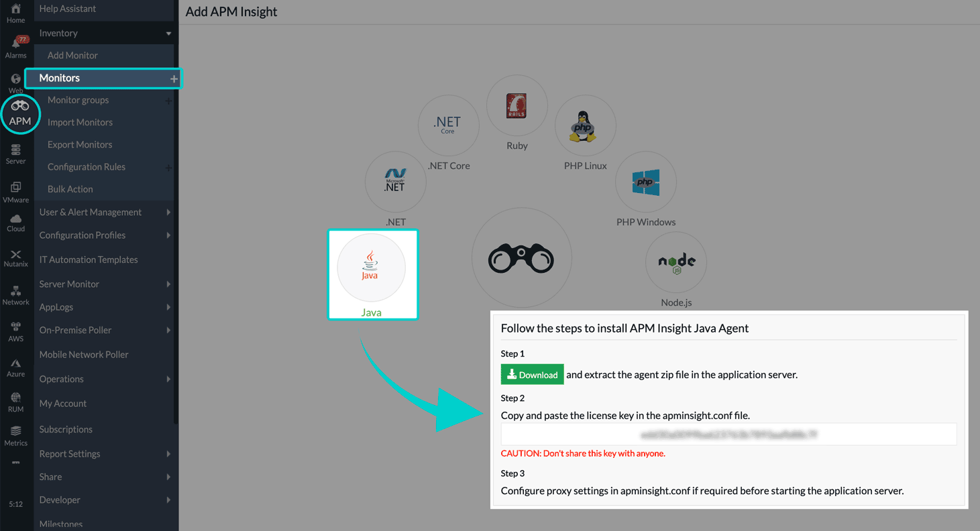Choose the Node.js agent icon

pyautogui.click(x=675, y=262)
